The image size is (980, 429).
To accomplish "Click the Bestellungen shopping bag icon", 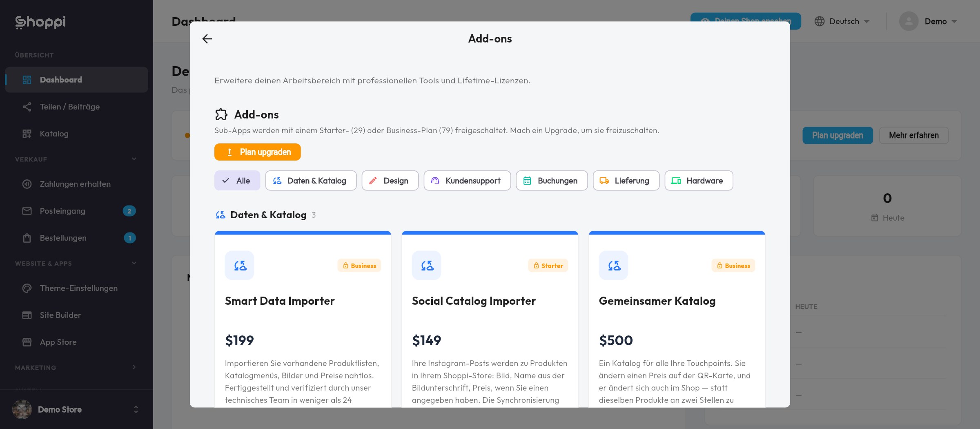I will [27, 238].
